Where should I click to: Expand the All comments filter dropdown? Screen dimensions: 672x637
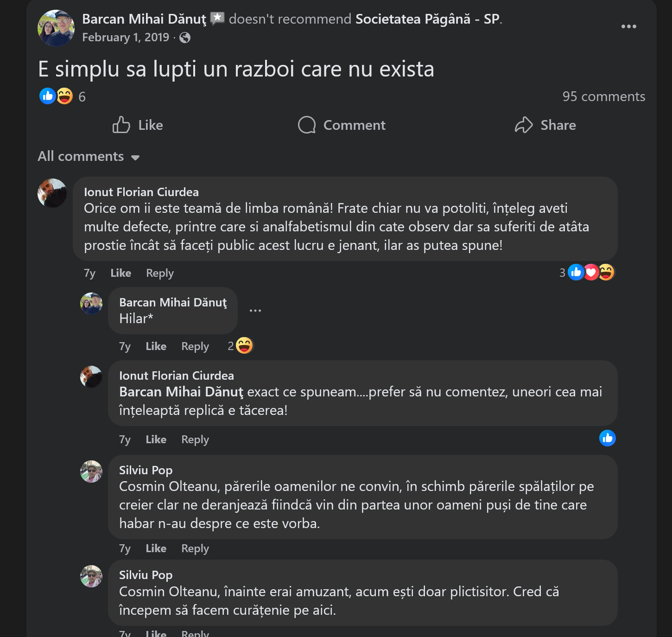pyautogui.click(x=89, y=157)
